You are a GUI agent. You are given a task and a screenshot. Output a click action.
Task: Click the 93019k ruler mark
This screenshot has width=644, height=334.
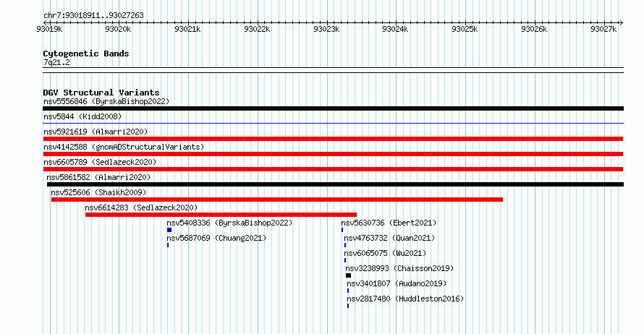(49, 29)
